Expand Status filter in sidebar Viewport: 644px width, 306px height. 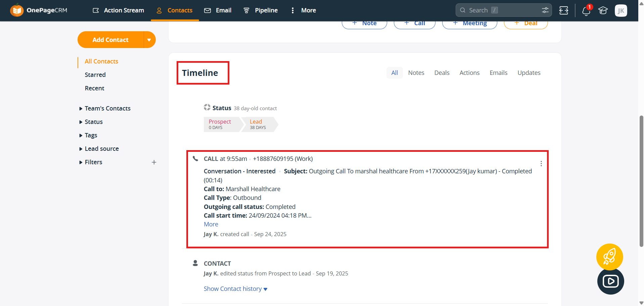(91, 122)
